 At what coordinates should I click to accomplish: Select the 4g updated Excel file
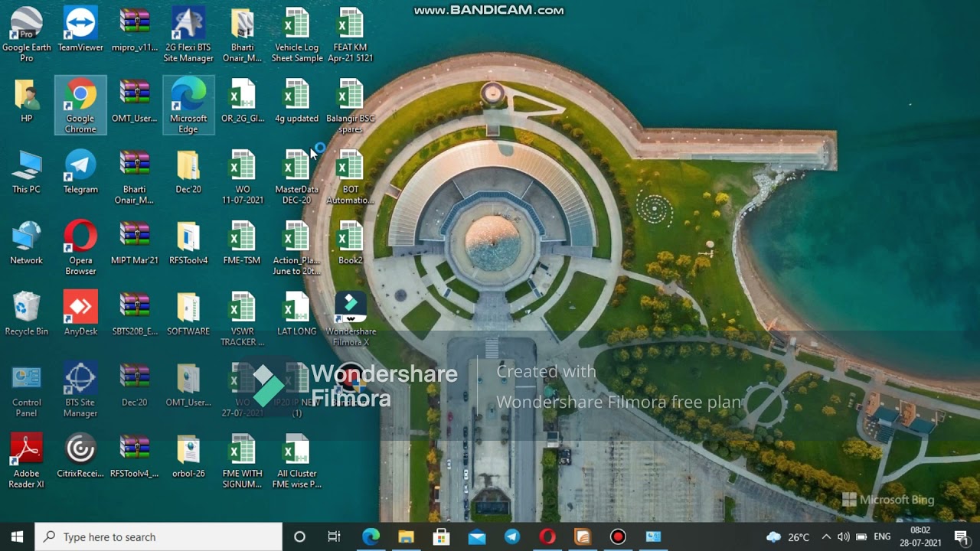coord(297,100)
